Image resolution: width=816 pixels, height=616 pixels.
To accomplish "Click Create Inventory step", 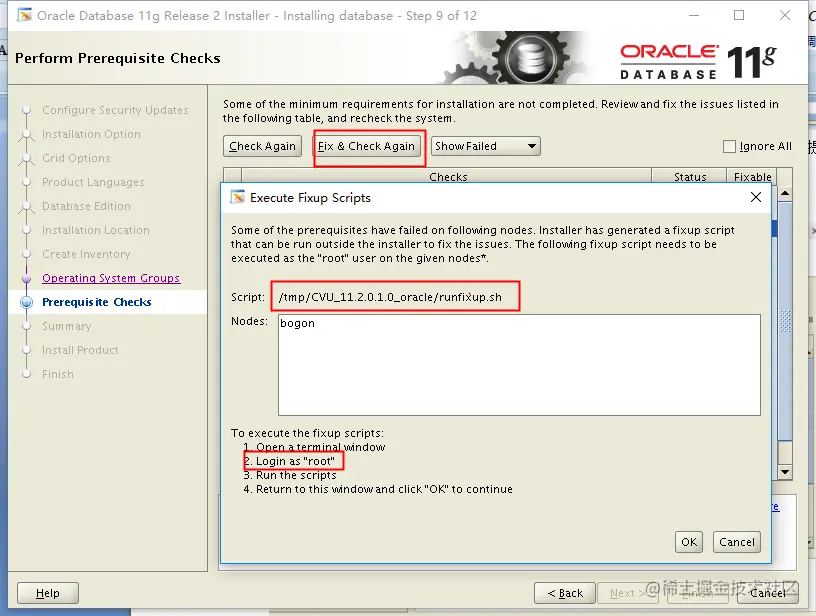I will tap(86, 254).
